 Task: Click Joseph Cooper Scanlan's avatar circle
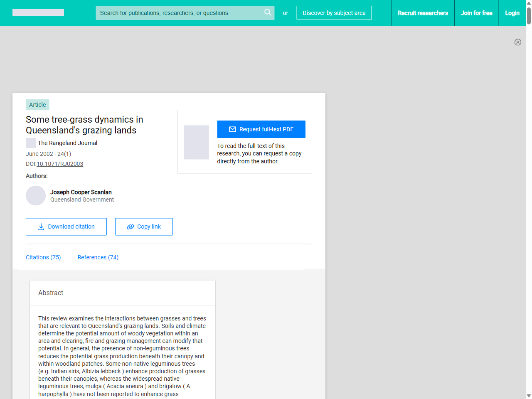(x=35, y=195)
